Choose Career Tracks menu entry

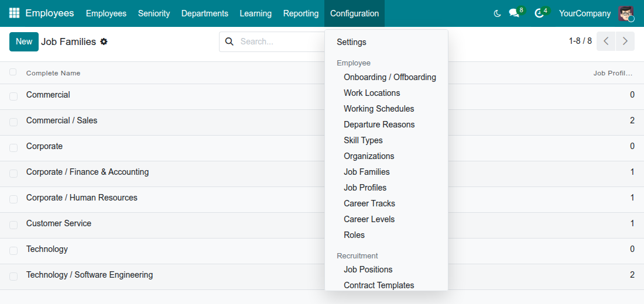369,203
